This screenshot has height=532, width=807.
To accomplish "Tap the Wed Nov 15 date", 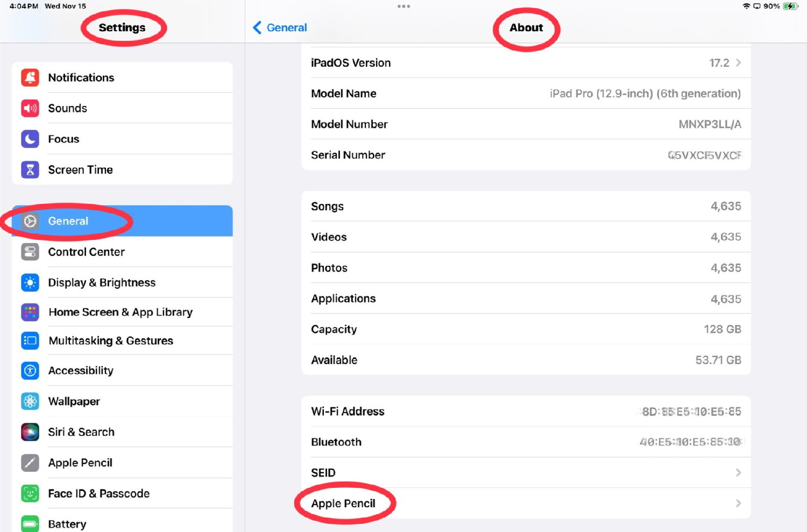I will pyautogui.click(x=65, y=6).
